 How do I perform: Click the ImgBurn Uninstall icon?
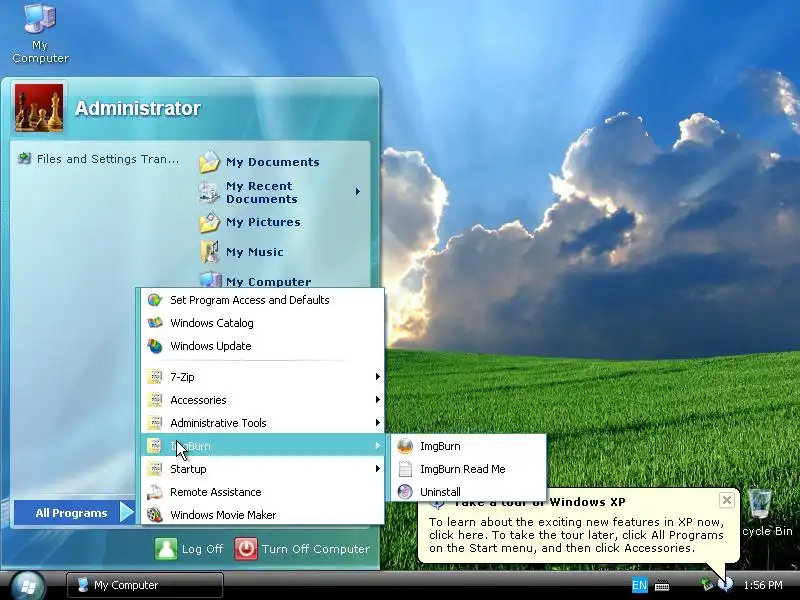click(405, 492)
